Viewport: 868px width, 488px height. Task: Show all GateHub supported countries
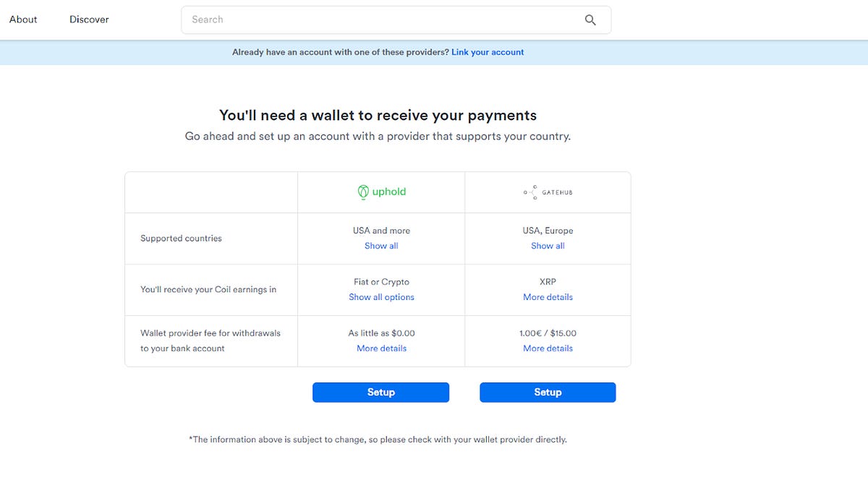(x=548, y=246)
